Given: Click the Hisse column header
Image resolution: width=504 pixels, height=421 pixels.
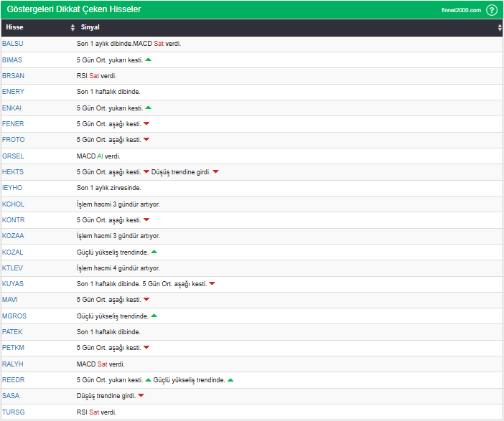Looking at the screenshot, I should [14, 27].
